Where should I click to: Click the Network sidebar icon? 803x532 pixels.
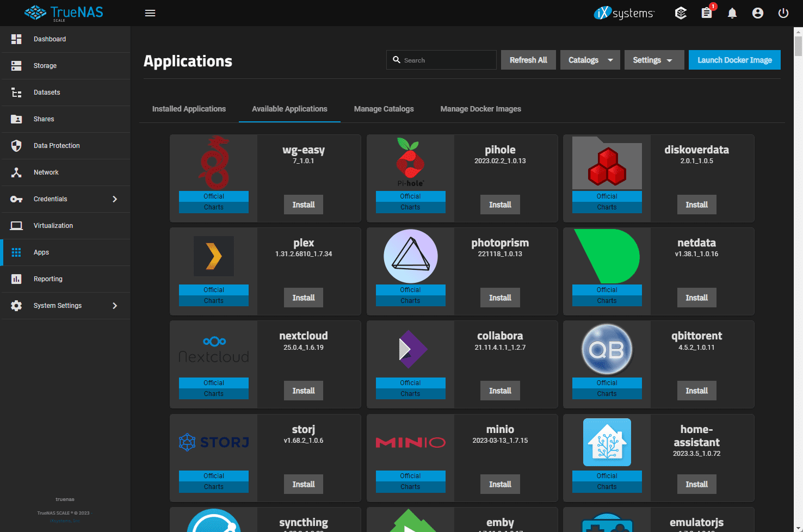point(16,172)
